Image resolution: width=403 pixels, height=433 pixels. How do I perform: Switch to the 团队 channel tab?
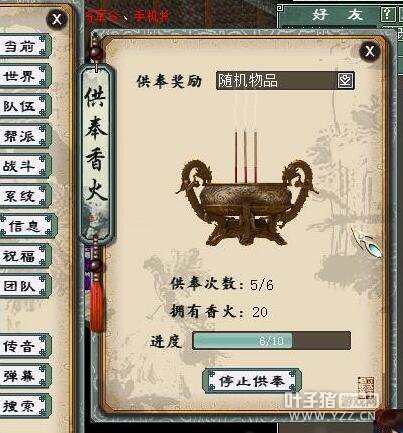coord(24,286)
